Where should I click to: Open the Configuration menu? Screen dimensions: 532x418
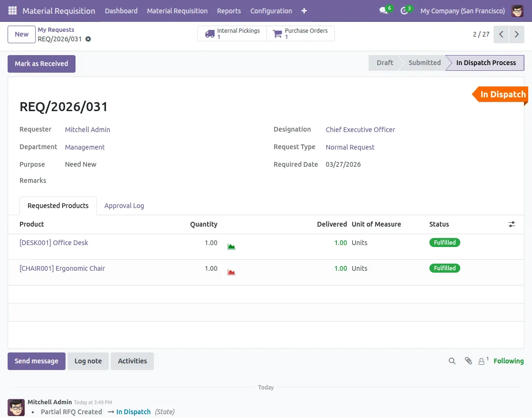271,10
